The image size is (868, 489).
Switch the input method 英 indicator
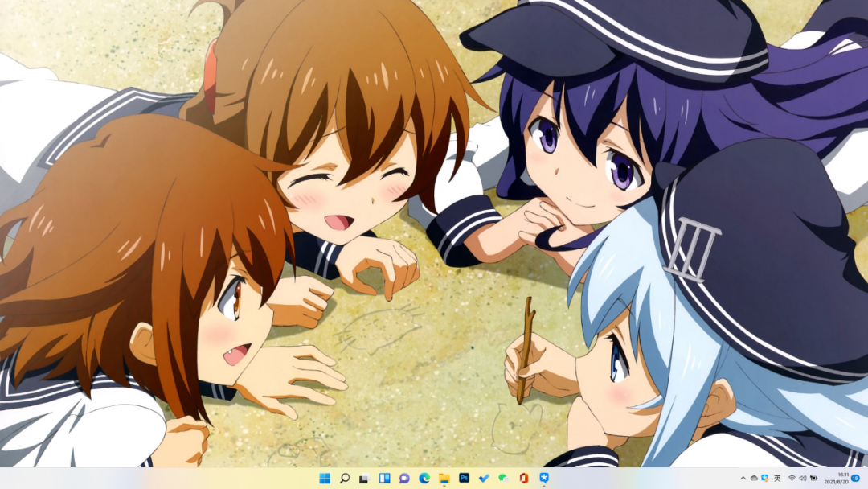coord(777,478)
